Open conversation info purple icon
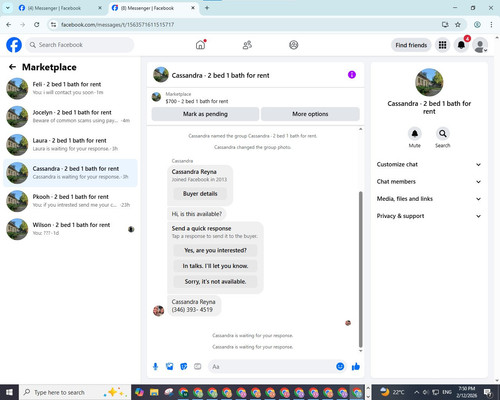500x400 pixels. tap(352, 75)
